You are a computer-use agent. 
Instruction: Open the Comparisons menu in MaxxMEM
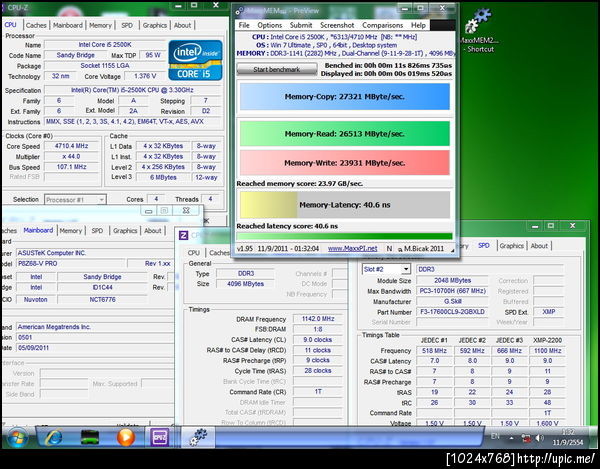click(x=382, y=25)
